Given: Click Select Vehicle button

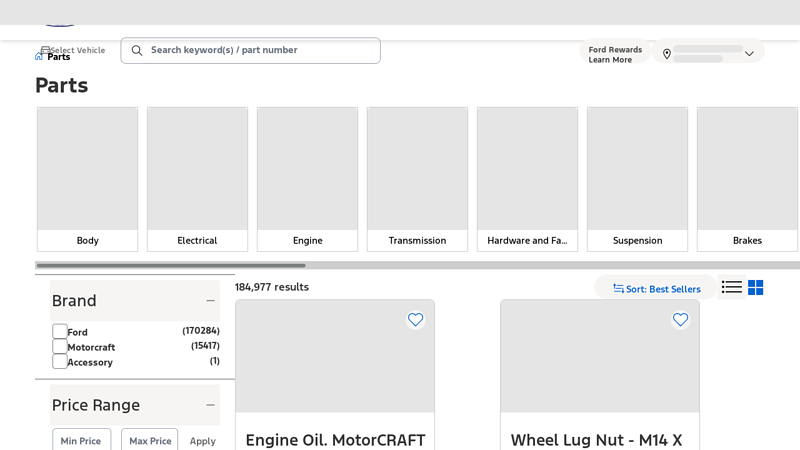Looking at the screenshot, I should 73,50.
